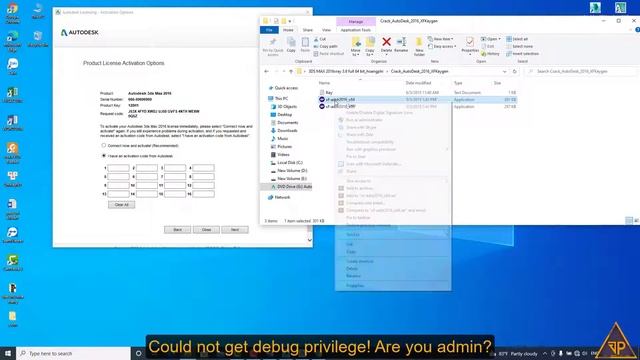Click Invert selection in the ribbon
Screen dimensions: 640x360
pyautogui.click(x=522, y=54)
